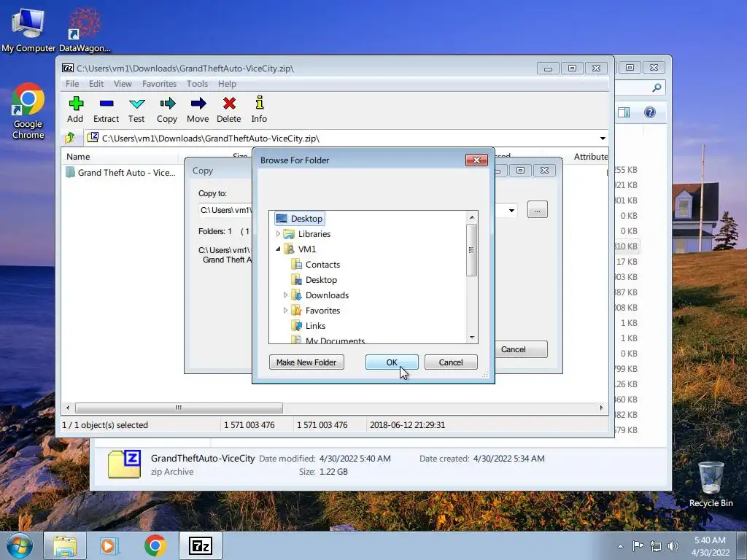This screenshot has width=747, height=560.
Task: Click the folder tree scroll up arrow
Action: [472, 217]
